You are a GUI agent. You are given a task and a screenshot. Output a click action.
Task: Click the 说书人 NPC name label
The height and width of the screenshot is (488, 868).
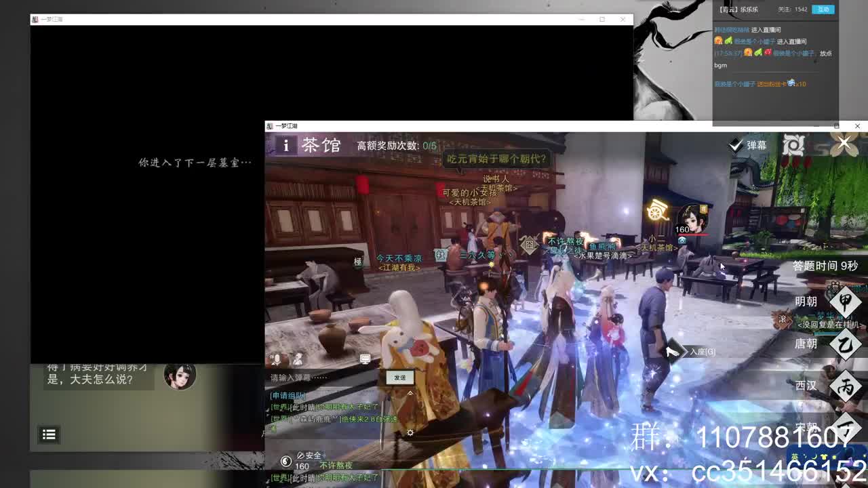(496, 179)
